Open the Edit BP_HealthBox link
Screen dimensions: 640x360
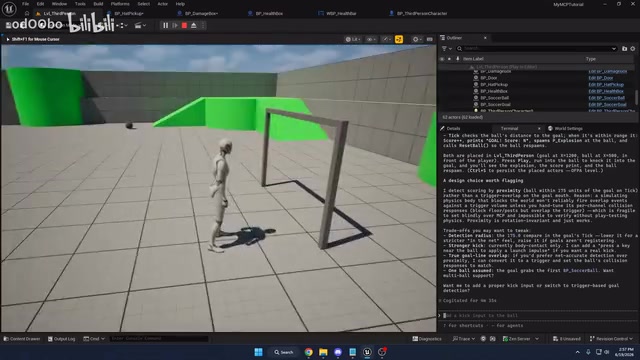(x=606, y=91)
